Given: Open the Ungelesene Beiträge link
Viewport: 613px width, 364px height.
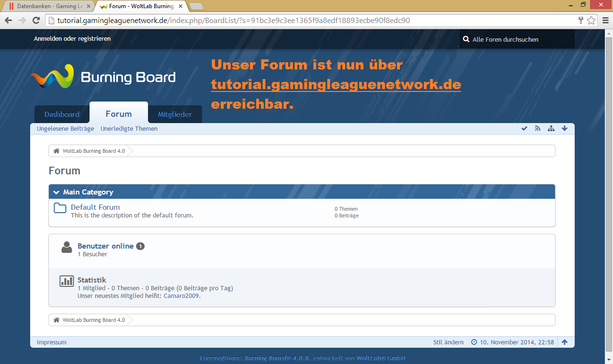Looking at the screenshot, I should click(x=65, y=129).
